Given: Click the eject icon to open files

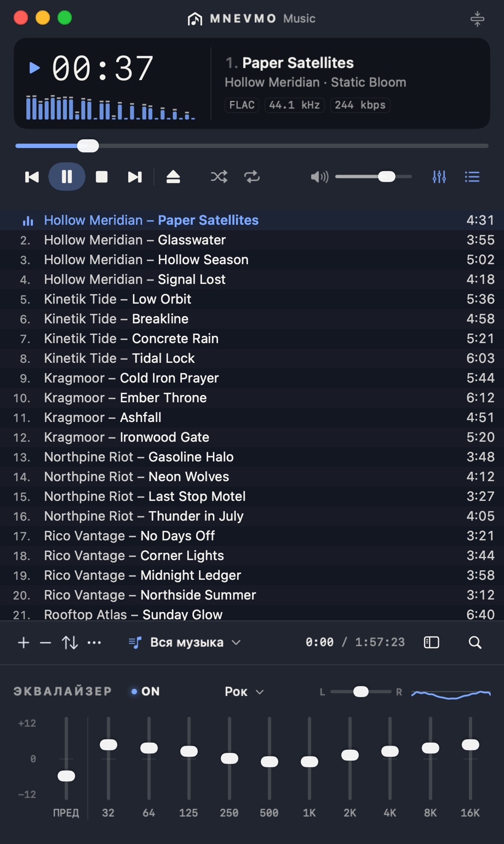Looking at the screenshot, I should 173,177.
